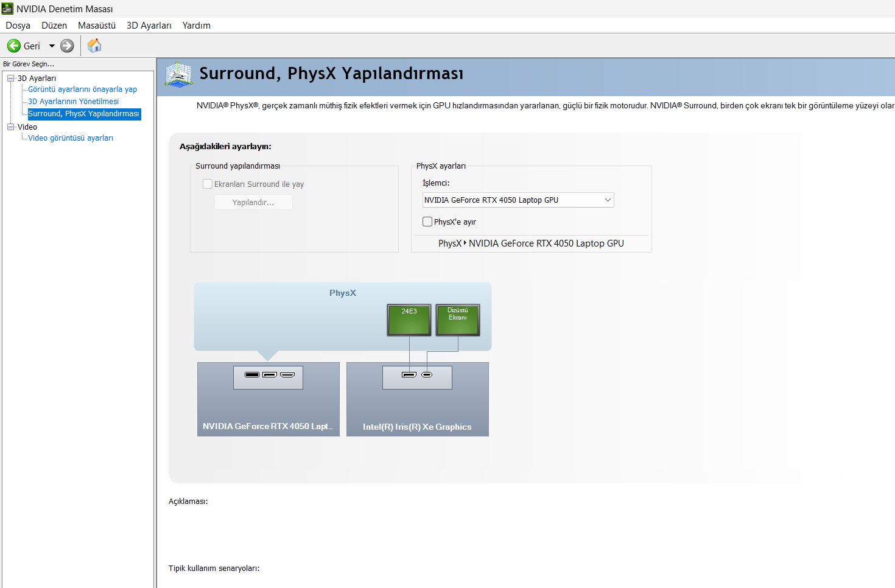895x588 pixels.
Task: Toggle the PhysX'e ayır checkbox
Action: 427,222
